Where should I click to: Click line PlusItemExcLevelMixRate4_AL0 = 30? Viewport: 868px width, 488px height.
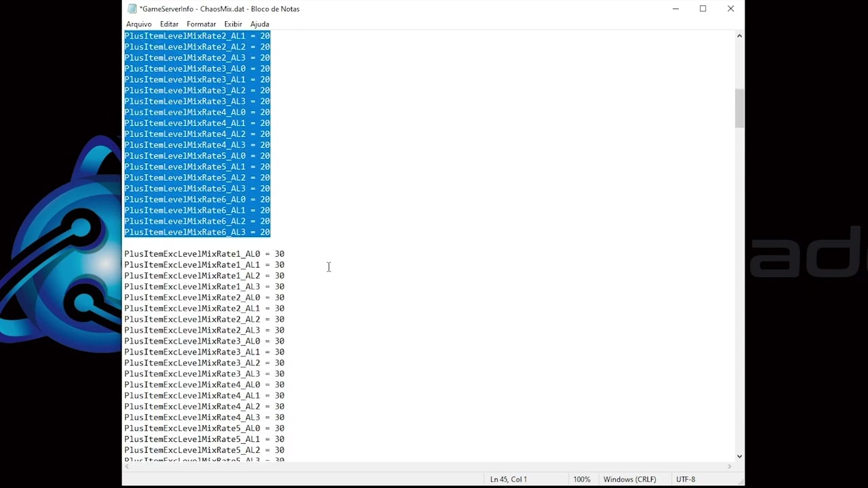tap(204, 385)
